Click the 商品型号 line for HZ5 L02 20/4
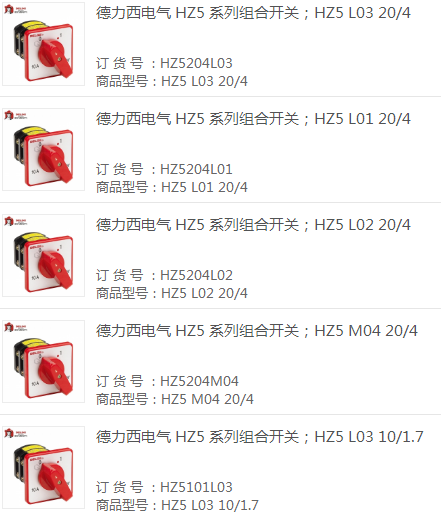The image size is (441, 519). 172,293
